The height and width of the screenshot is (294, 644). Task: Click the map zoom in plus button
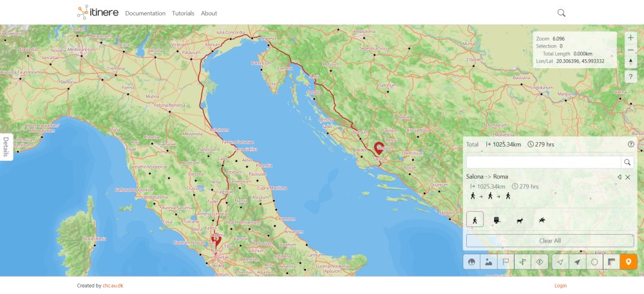(x=630, y=38)
